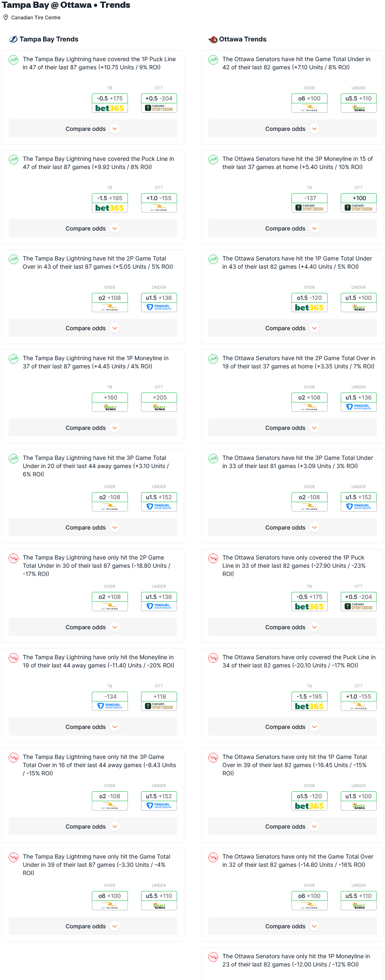Open Compare odds for Senators 3P Moneyline at home
The image size is (385, 980).
[x=292, y=228]
